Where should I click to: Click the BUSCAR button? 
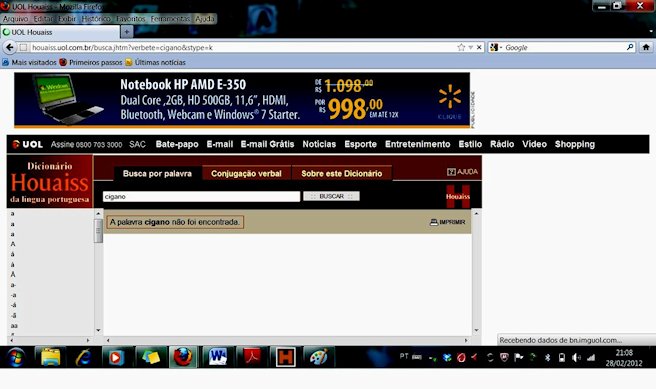(x=331, y=196)
